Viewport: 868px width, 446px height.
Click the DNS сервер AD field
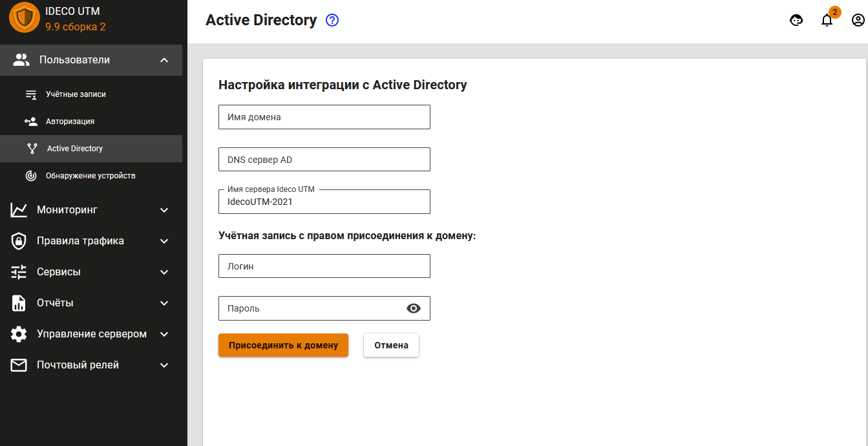pos(324,160)
